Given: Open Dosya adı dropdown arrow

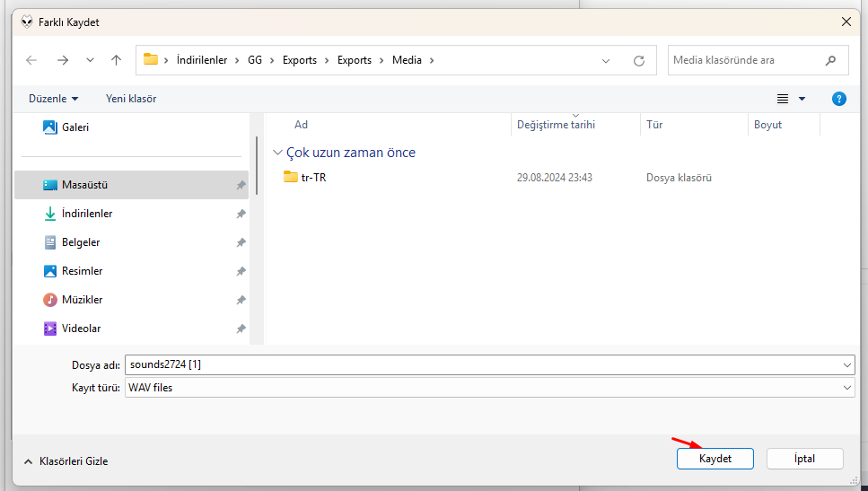Looking at the screenshot, I should 847,365.
